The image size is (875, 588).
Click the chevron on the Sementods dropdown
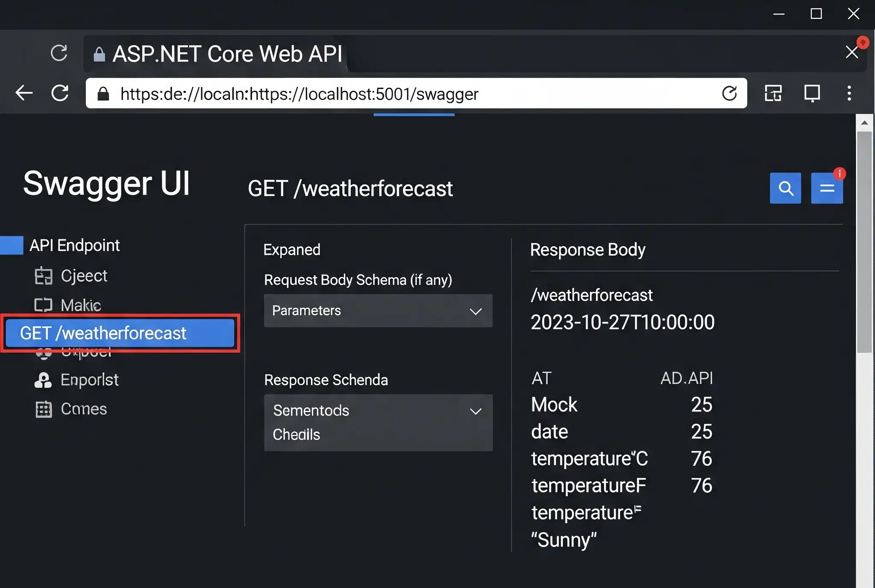(x=476, y=411)
